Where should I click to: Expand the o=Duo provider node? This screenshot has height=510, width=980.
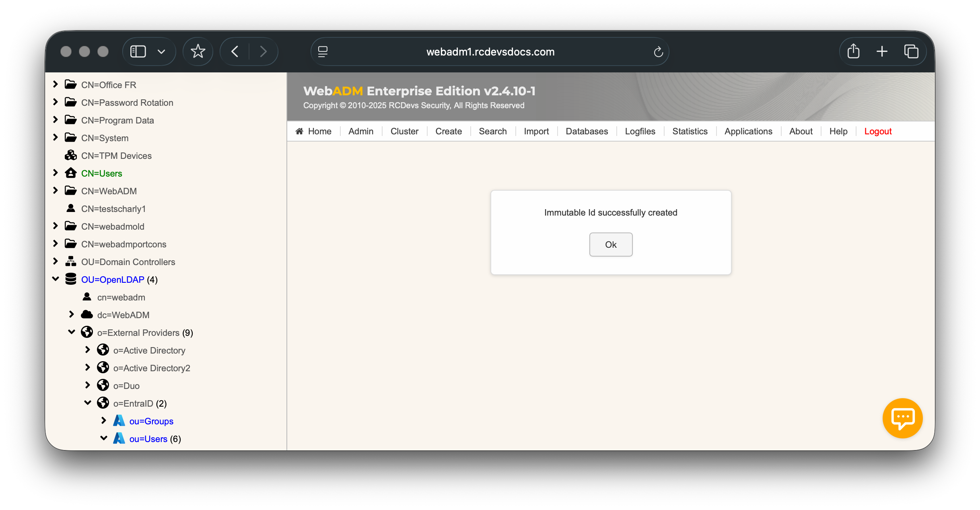click(88, 385)
